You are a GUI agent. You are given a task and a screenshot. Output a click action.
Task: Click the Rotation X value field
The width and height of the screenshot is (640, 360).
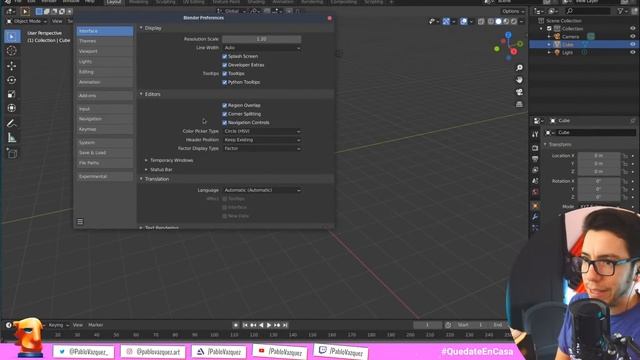click(x=599, y=181)
